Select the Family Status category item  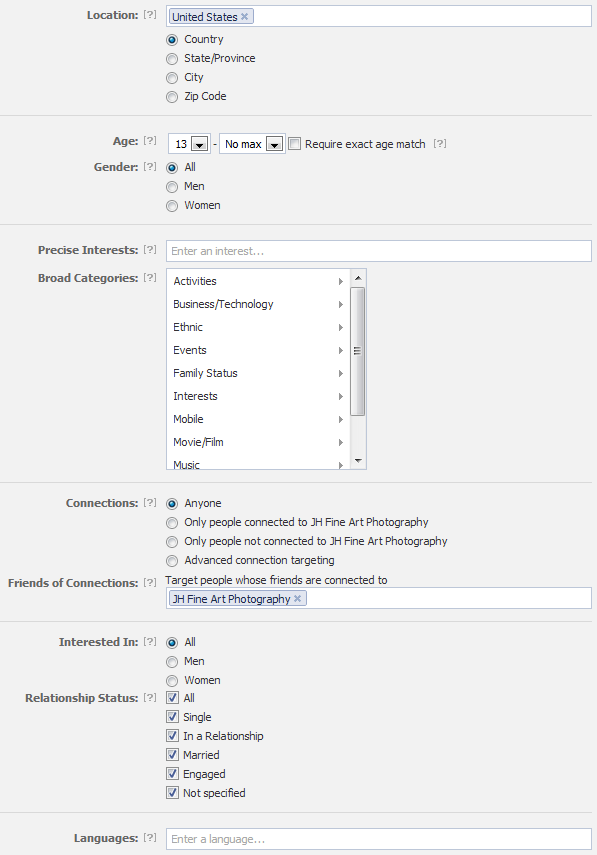[258, 373]
